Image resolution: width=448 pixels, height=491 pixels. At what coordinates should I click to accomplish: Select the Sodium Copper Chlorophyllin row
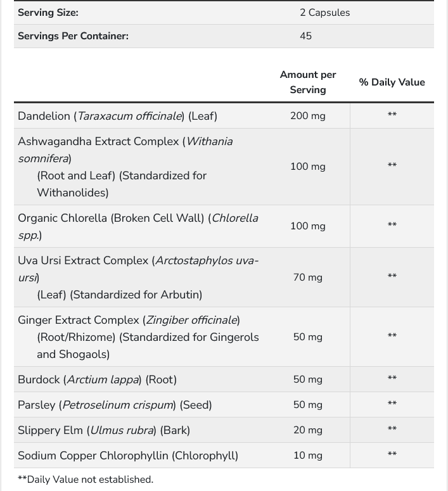point(224,456)
